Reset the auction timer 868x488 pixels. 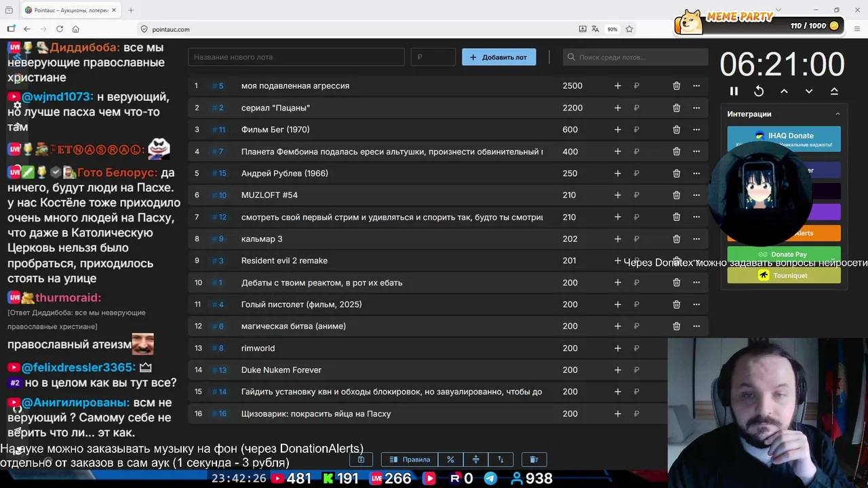coord(759,91)
